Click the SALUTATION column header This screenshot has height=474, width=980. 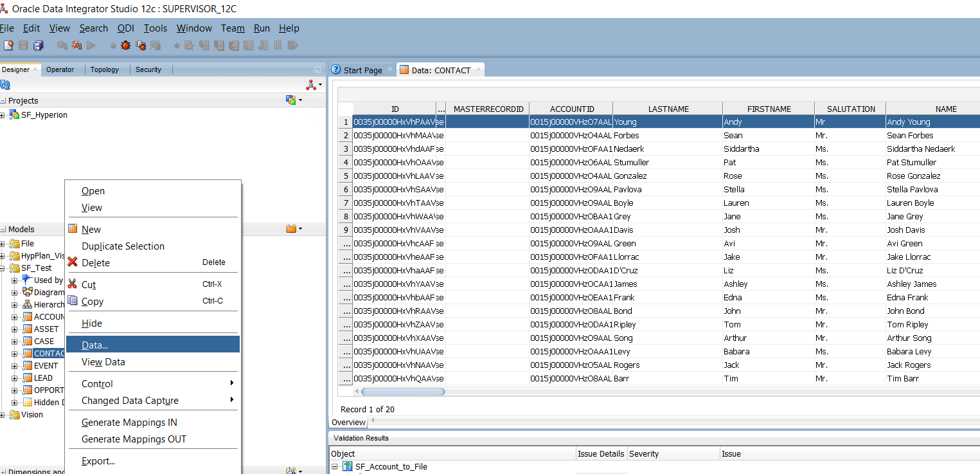[x=850, y=109]
